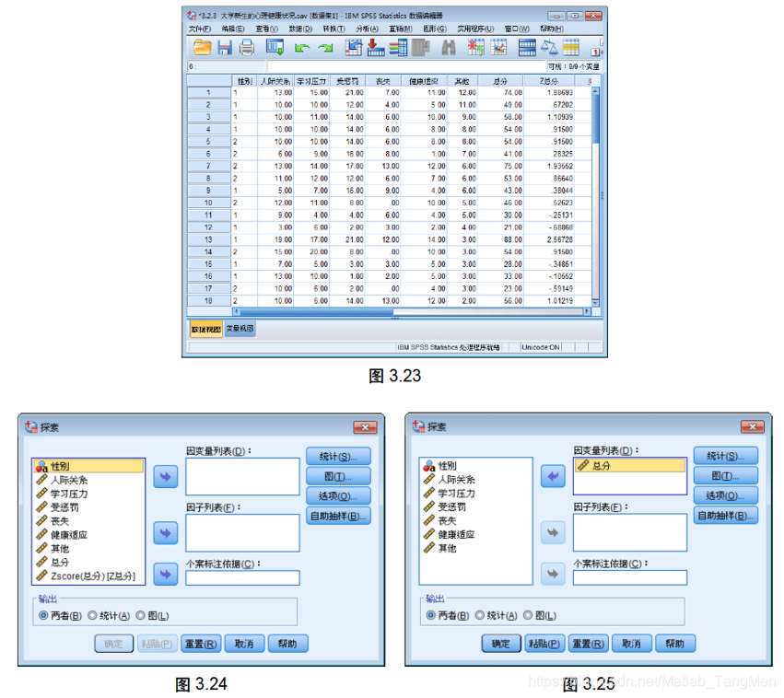Screen dimensions: 784x698
Task: Switch to the 变量视图 tab
Action: click(240, 328)
